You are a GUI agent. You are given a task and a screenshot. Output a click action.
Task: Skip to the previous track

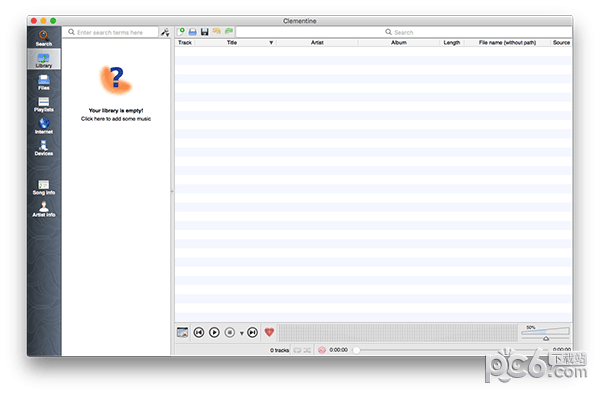(x=199, y=332)
